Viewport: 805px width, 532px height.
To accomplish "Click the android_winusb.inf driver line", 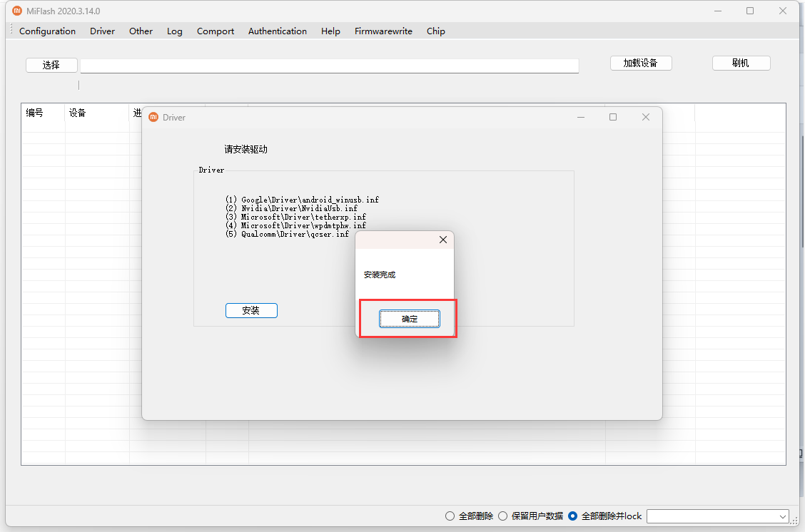I will point(302,200).
